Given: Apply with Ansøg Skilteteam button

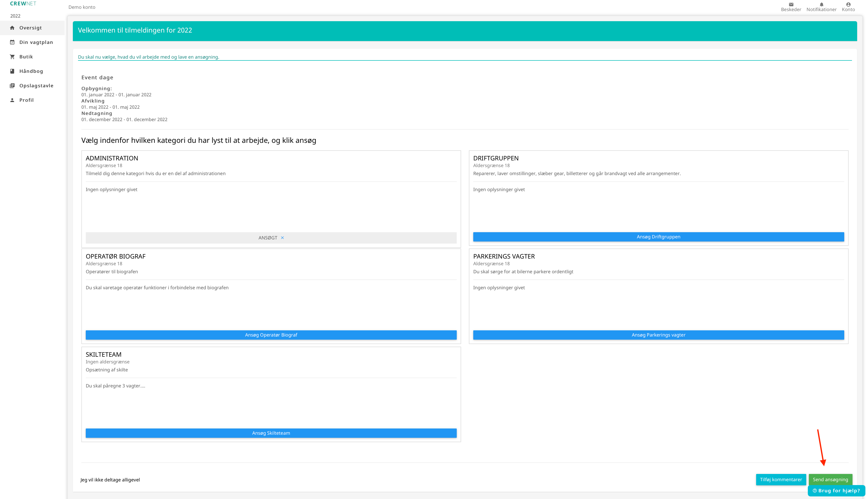Looking at the screenshot, I should click(271, 433).
